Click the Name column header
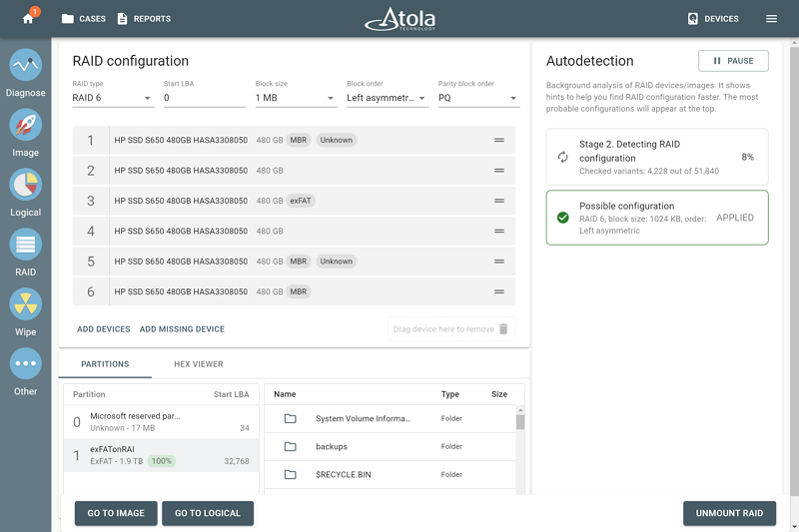Viewport: 799px width, 532px height. 285,394
